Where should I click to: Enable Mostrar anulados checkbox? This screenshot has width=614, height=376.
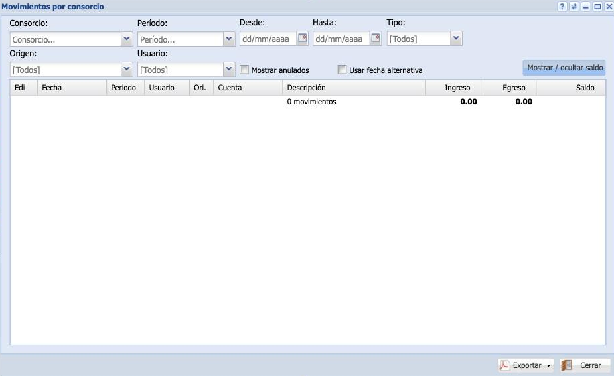click(x=244, y=69)
